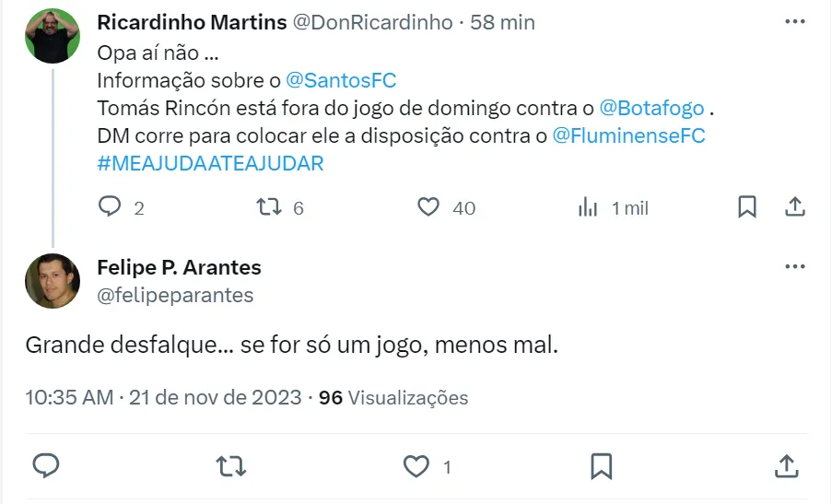Like Ricardinho Martins' tweet
The width and height of the screenshot is (832, 504).
(x=428, y=207)
